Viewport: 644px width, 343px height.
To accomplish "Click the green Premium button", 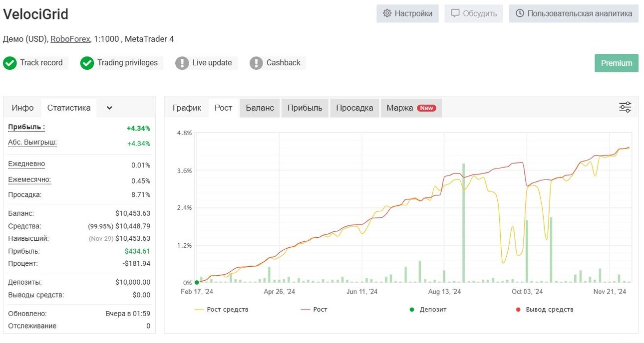I will click(617, 63).
